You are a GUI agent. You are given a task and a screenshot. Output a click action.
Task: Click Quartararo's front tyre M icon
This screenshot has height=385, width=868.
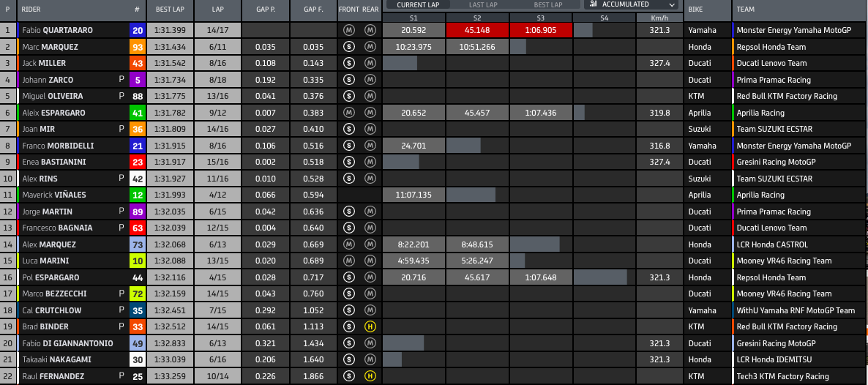[x=349, y=31]
